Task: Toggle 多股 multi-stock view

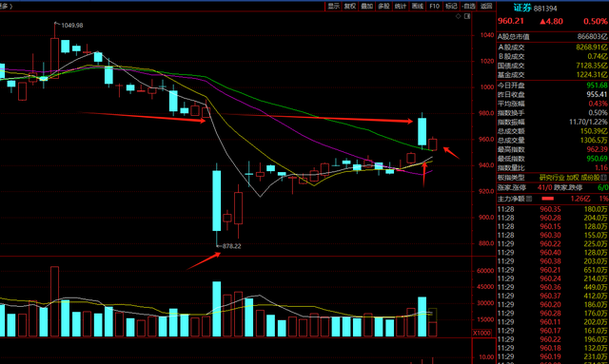Action: point(383,6)
